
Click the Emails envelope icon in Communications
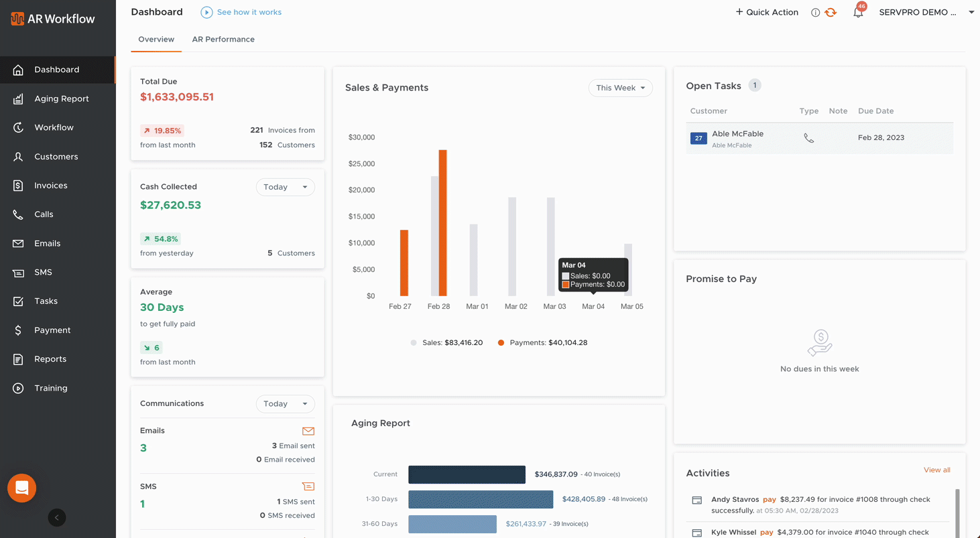coord(308,431)
